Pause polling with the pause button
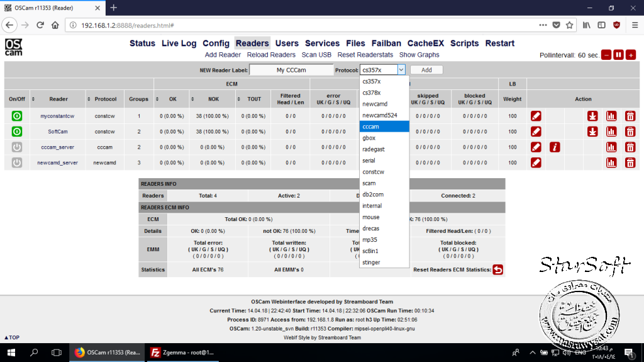The width and height of the screenshot is (644, 362). pos(619,55)
